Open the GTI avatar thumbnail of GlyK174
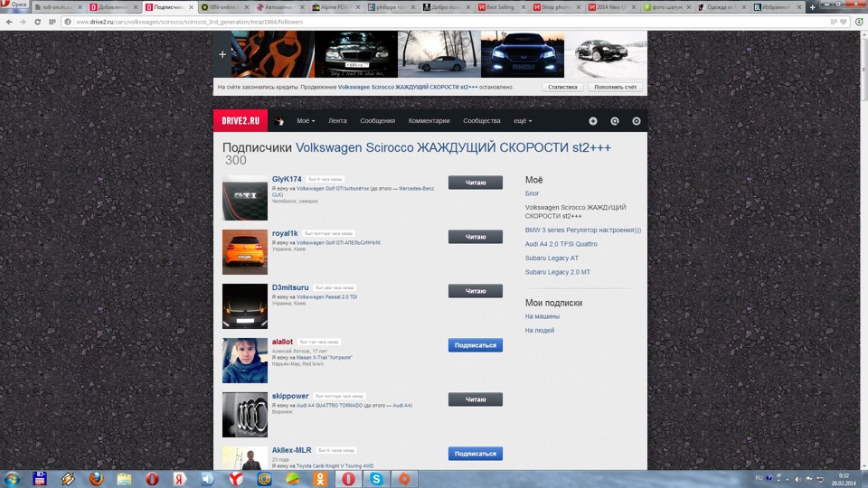The width and height of the screenshot is (868, 488). tap(245, 198)
